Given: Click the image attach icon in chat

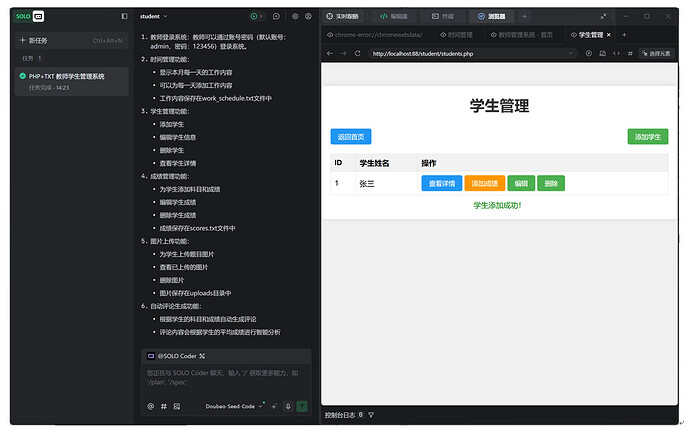Looking at the screenshot, I should click(177, 406).
